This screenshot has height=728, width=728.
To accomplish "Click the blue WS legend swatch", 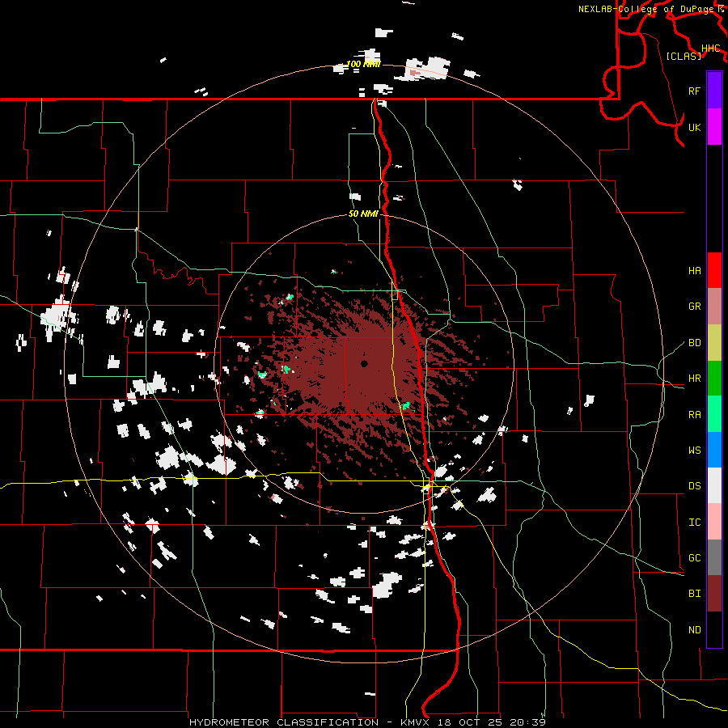I will [x=714, y=450].
